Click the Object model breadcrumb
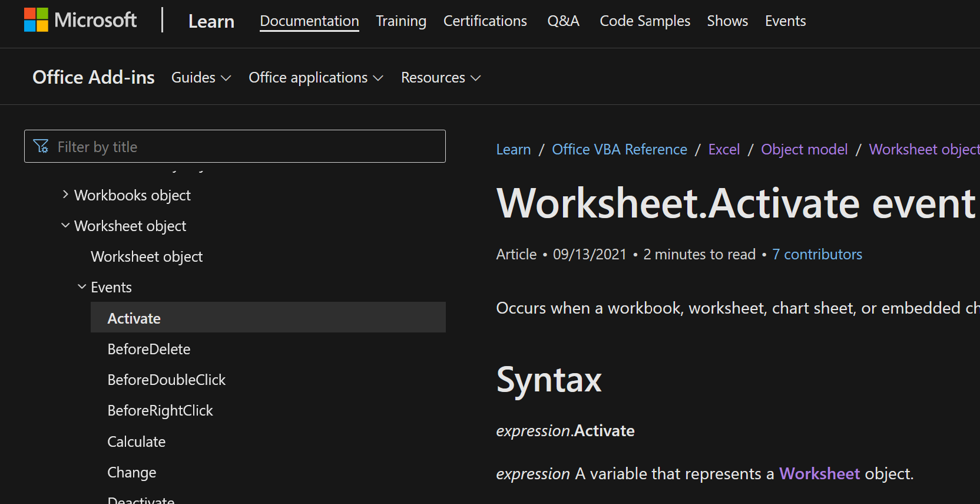The height and width of the screenshot is (504, 980). (x=804, y=149)
